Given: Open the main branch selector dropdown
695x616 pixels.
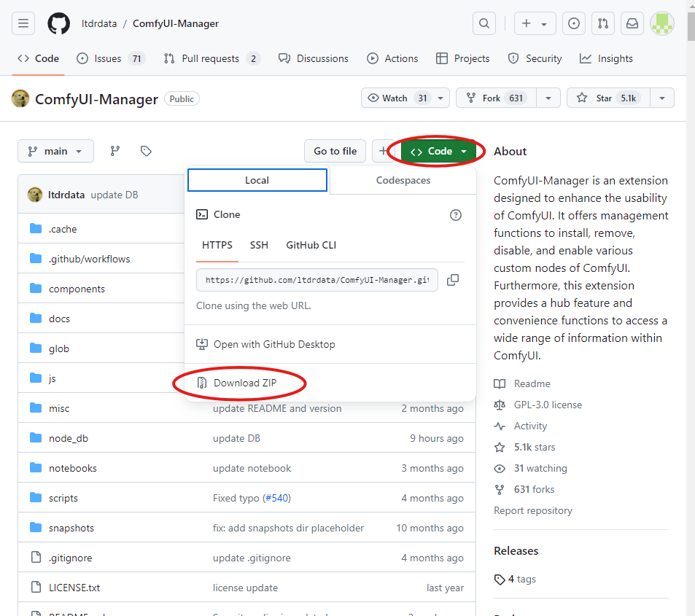Looking at the screenshot, I should coord(55,151).
